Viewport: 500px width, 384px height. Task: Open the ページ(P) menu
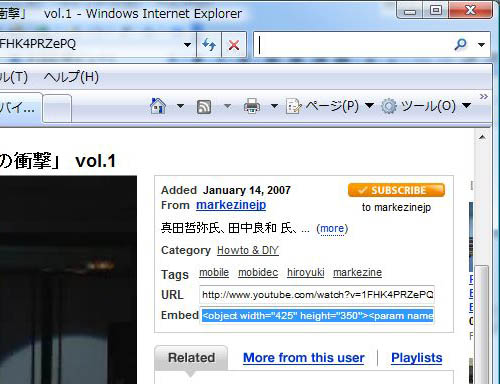(x=330, y=106)
